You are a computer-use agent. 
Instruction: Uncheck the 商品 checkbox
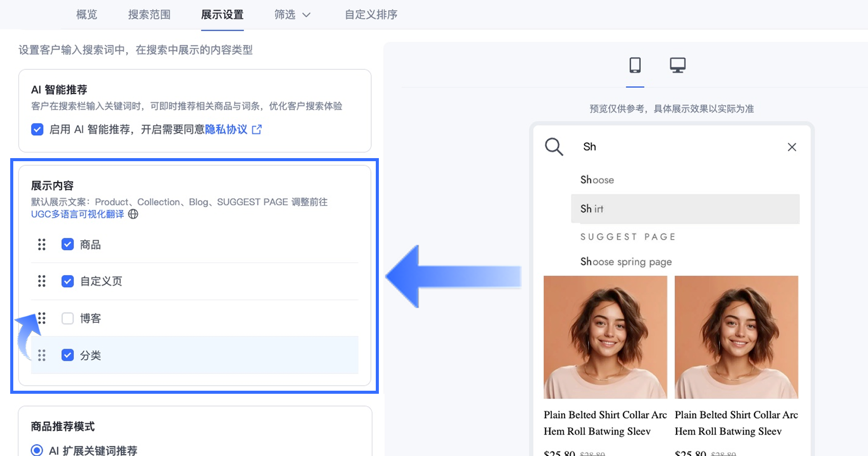(x=67, y=244)
